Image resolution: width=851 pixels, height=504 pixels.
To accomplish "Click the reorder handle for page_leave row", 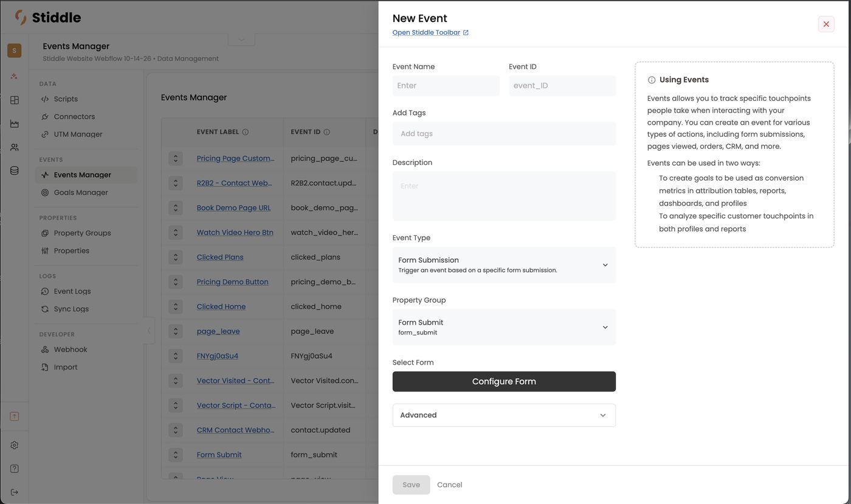I will [176, 331].
